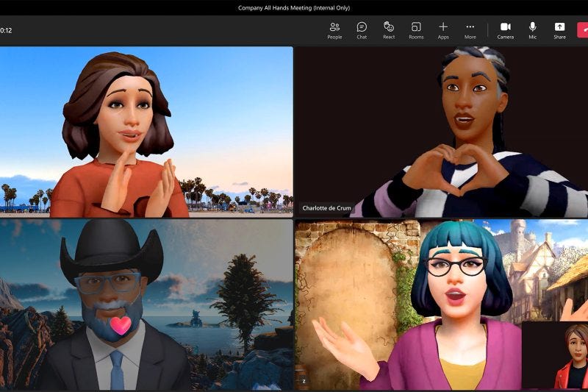Viewport: 588px width, 392px height.
Task: Share your screen content
Action: pos(559,30)
